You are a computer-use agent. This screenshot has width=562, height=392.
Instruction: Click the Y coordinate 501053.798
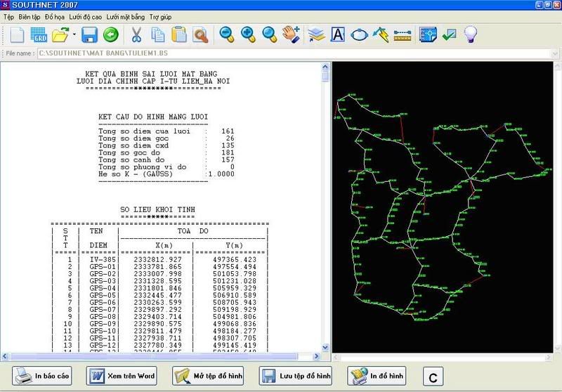coord(235,274)
